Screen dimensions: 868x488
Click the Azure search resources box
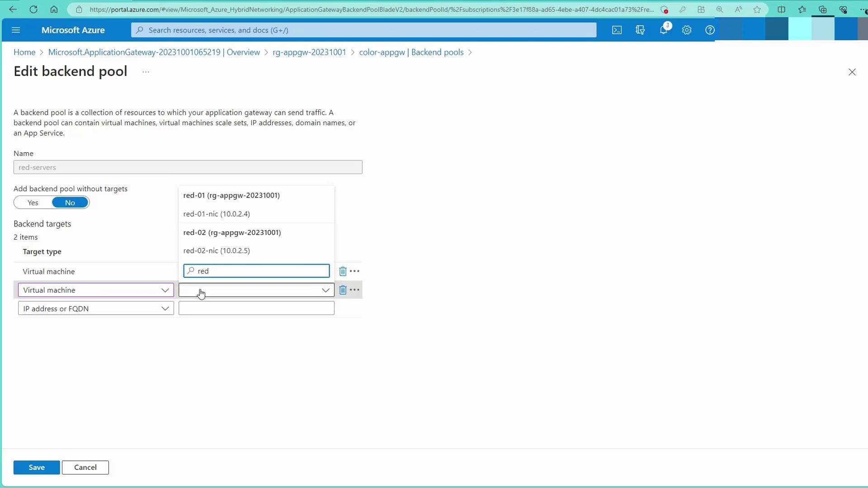pos(364,30)
